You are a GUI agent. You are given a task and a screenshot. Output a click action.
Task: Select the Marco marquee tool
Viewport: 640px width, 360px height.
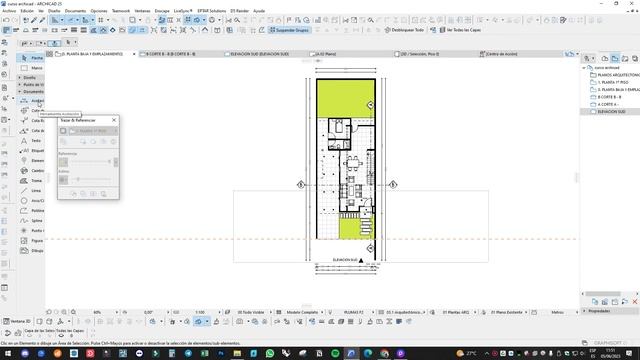31,68
